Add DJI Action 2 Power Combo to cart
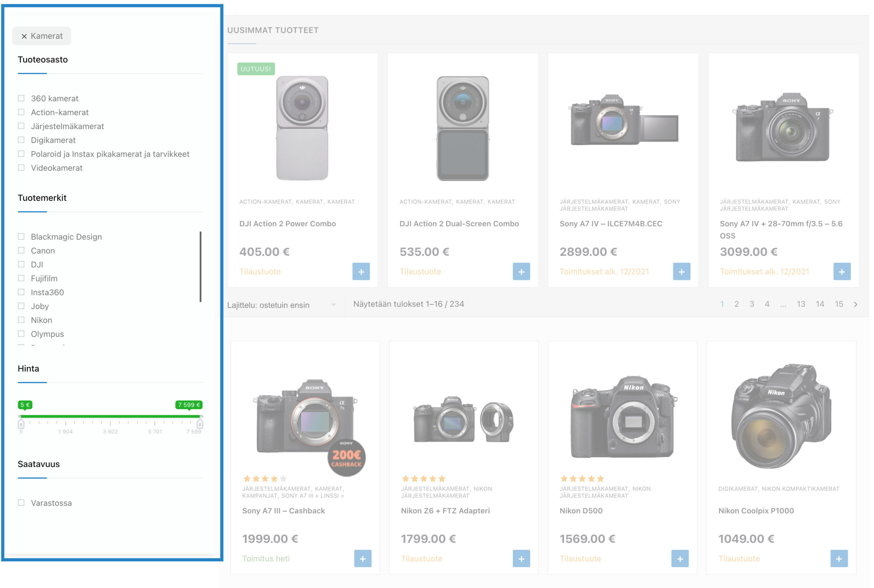The image size is (874, 588). [x=361, y=271]
